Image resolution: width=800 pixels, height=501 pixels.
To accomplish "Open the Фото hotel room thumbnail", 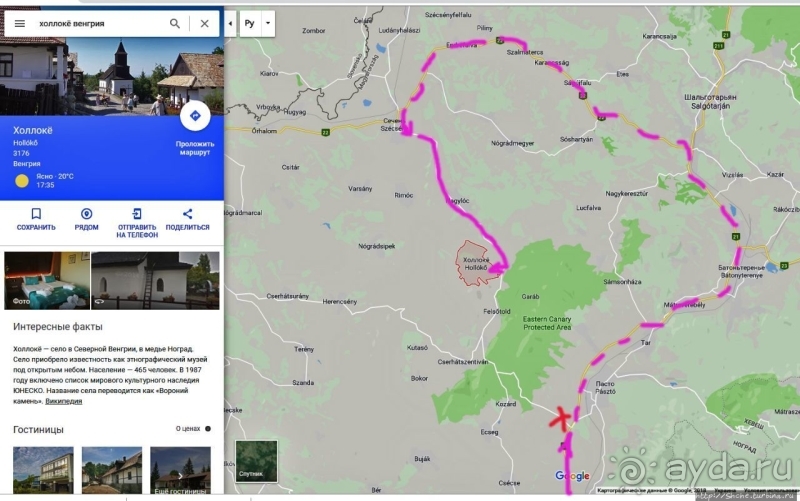I will 46,279.
